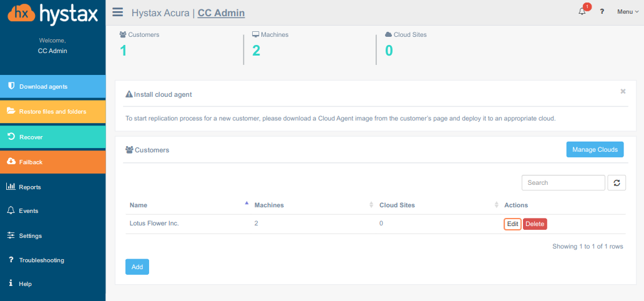The height and width of the screenshot is (301, 644).
Task: Click the Hystax Acura title text
Action: (160, 12)
